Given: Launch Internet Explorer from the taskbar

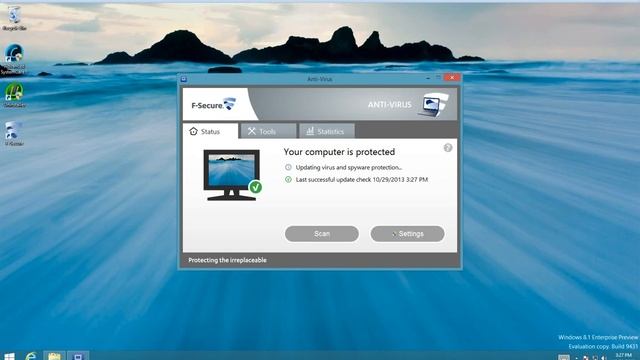Looking at the screenshot, I should tap(31, 356).
